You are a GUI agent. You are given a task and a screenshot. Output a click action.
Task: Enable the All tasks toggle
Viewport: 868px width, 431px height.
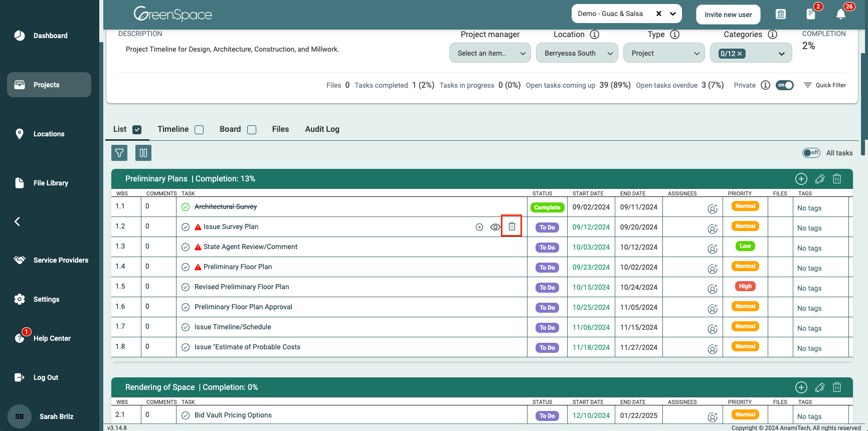(811, 153)
